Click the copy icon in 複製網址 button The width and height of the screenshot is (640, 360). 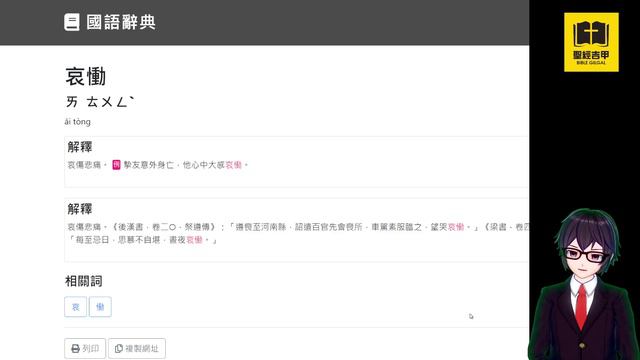coord(119,349)
